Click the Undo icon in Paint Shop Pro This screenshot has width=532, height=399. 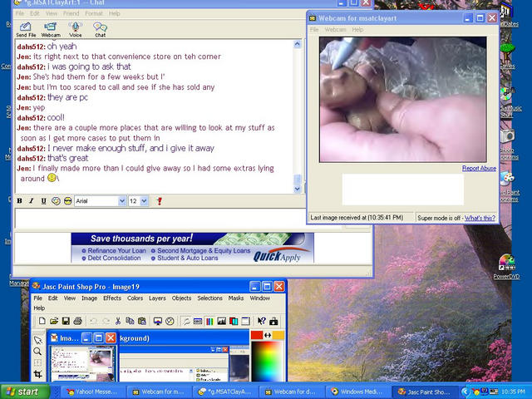tap(94, 321)
